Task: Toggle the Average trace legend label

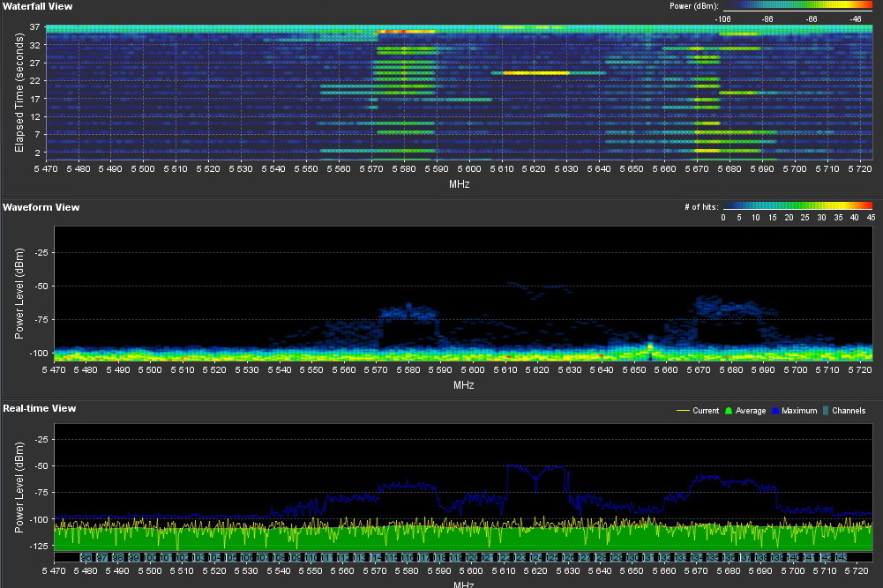Action: click(751, 411)
